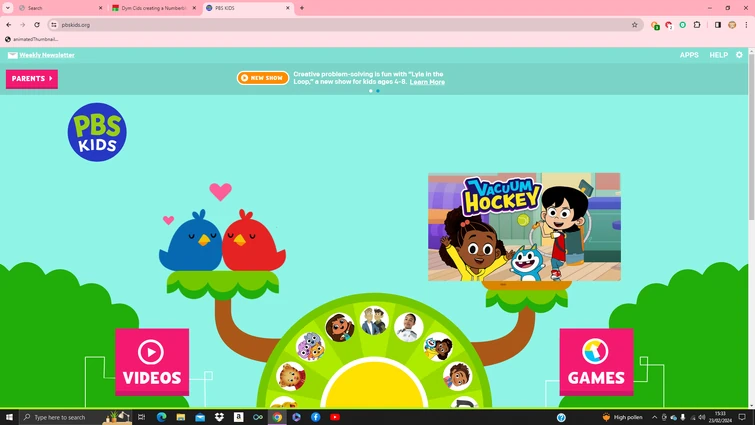
Task: Click the red extension icon with badge
Action: tap(669, 25)
